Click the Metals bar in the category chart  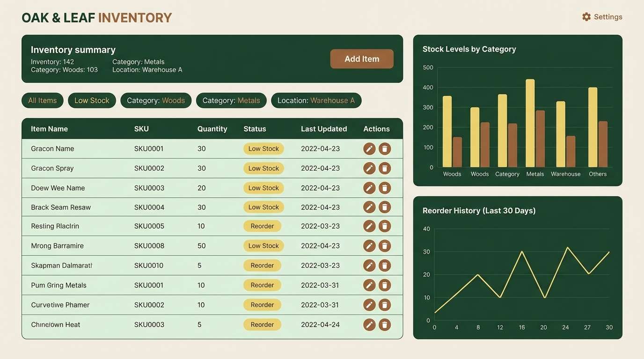[x=531, y=124]
